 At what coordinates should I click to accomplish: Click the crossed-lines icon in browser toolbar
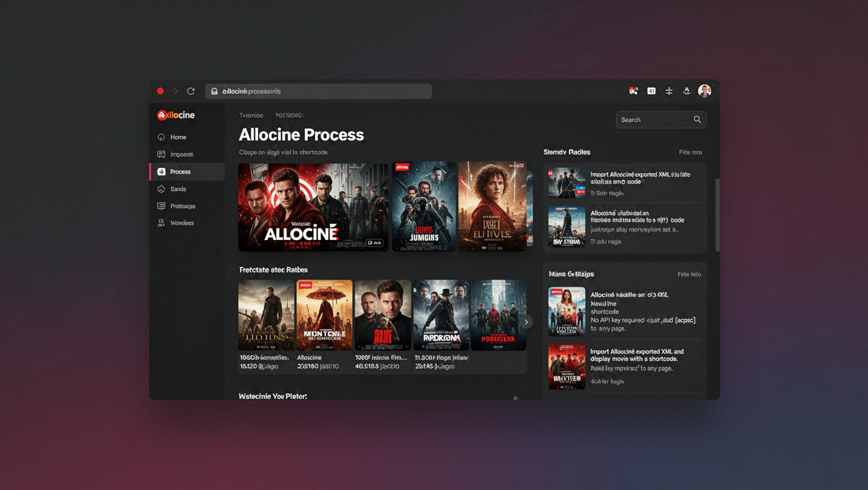[x=669, y=91]
